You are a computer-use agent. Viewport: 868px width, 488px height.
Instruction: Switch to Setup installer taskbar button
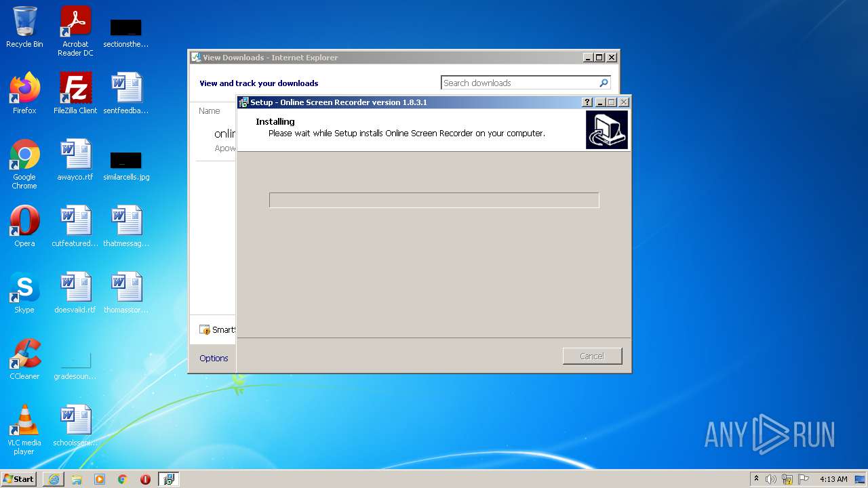(x=169, y=479)
